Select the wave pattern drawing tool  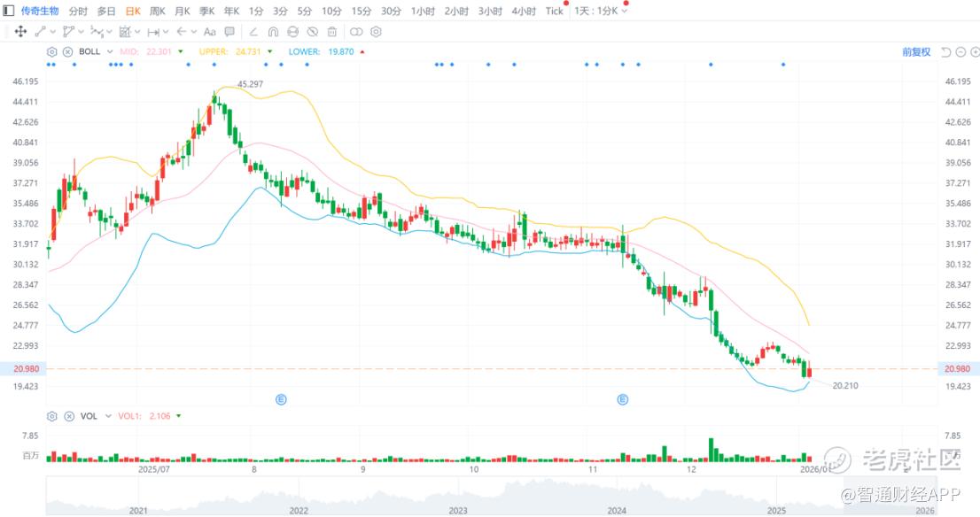(97, 31)
